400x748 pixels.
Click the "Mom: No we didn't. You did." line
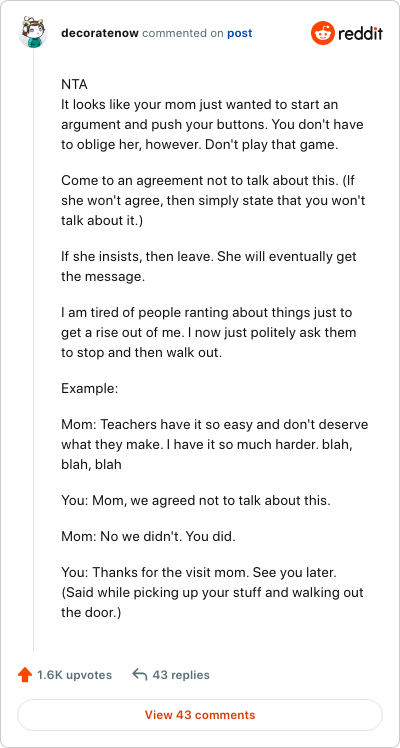click(149, 536)
